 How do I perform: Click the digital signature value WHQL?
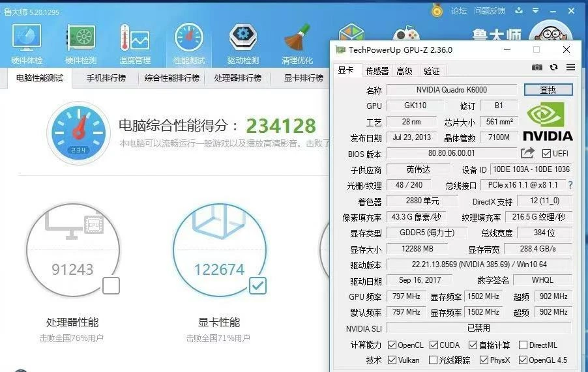pyautogui.click(x=542, y=280)
